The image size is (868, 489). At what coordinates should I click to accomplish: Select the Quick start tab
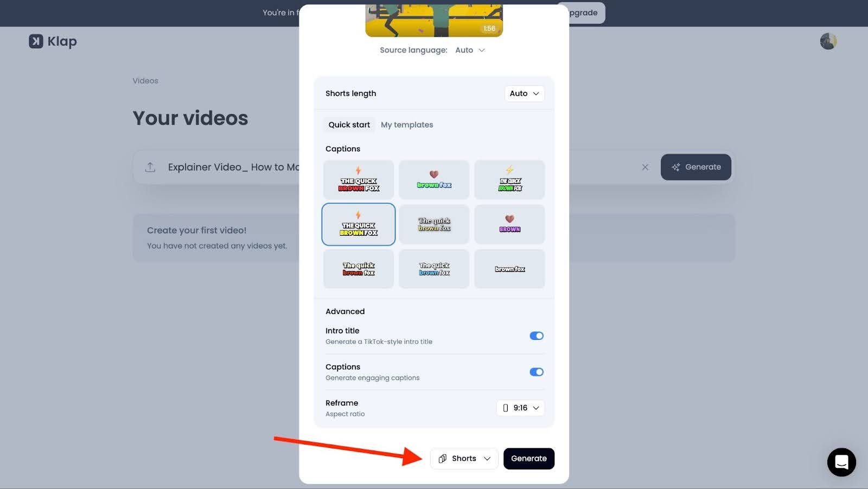pyautogui.click(x=349, y=125)
